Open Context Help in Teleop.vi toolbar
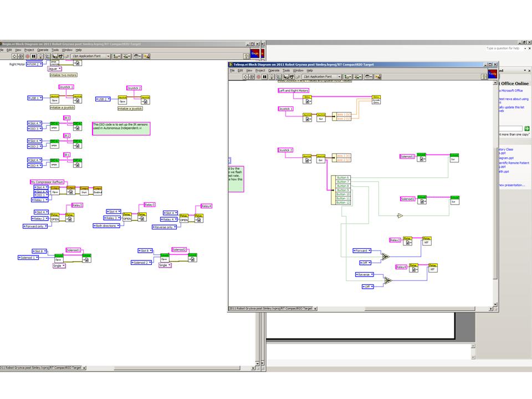 (484, 77)
